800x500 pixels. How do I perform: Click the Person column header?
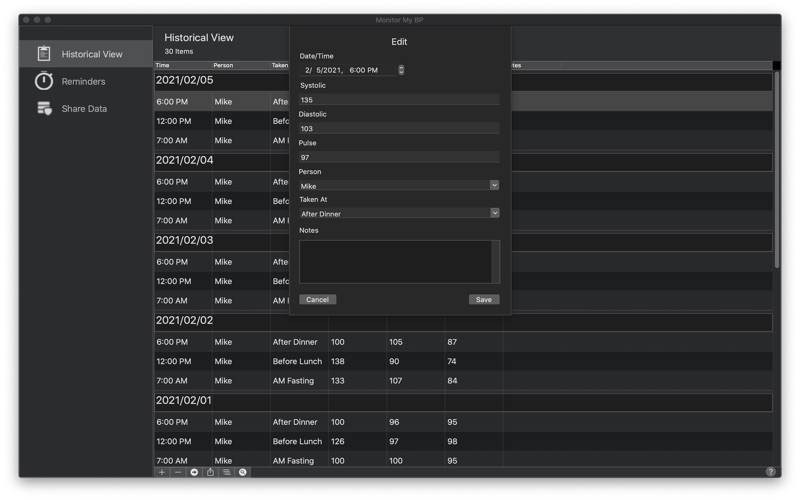coord(240,65)
